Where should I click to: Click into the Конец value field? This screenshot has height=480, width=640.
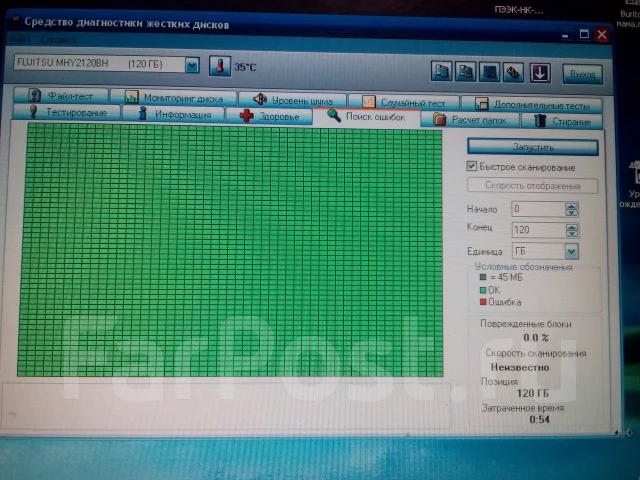pyautogui.click(x=539, y=230)
